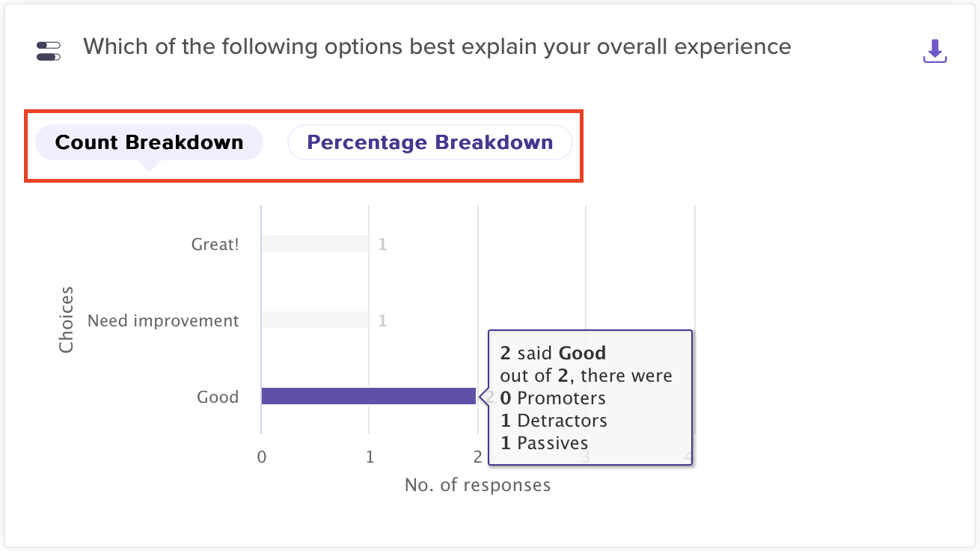Click the Great! response bar
This screenshot has width=980, height=551.
click(x=314, y=243)
